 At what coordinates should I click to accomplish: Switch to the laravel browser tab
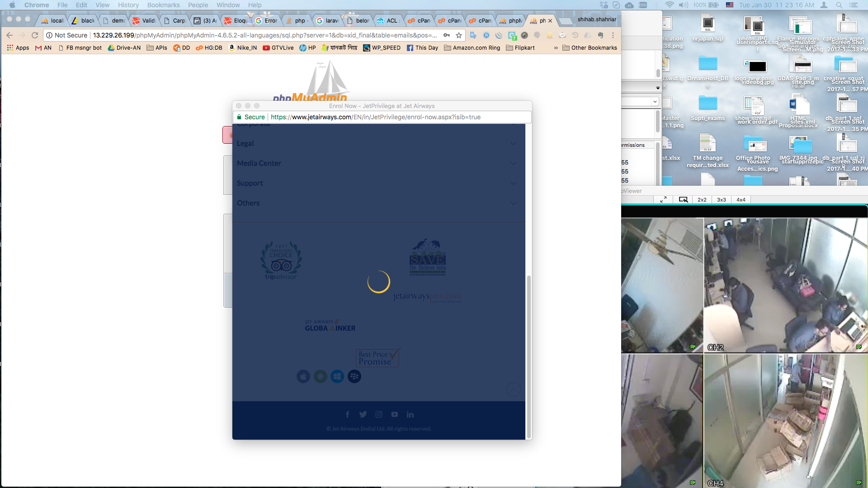[328, 20]
